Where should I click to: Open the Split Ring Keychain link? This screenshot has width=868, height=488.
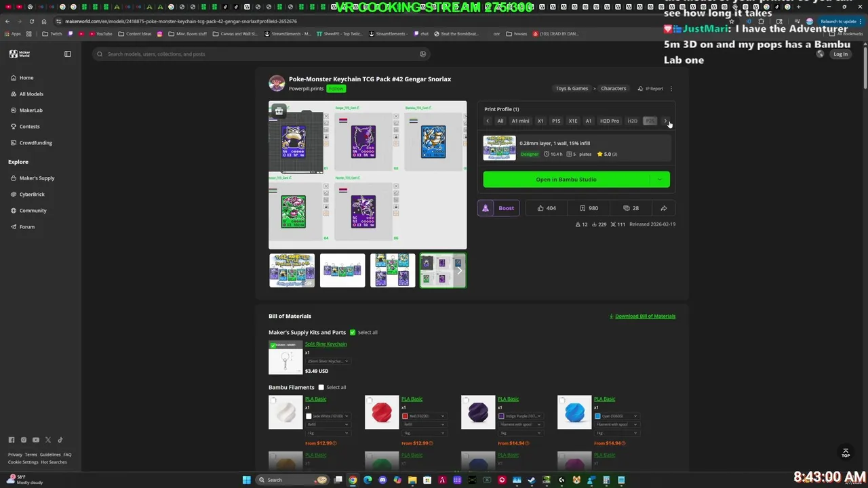(325, 344)
